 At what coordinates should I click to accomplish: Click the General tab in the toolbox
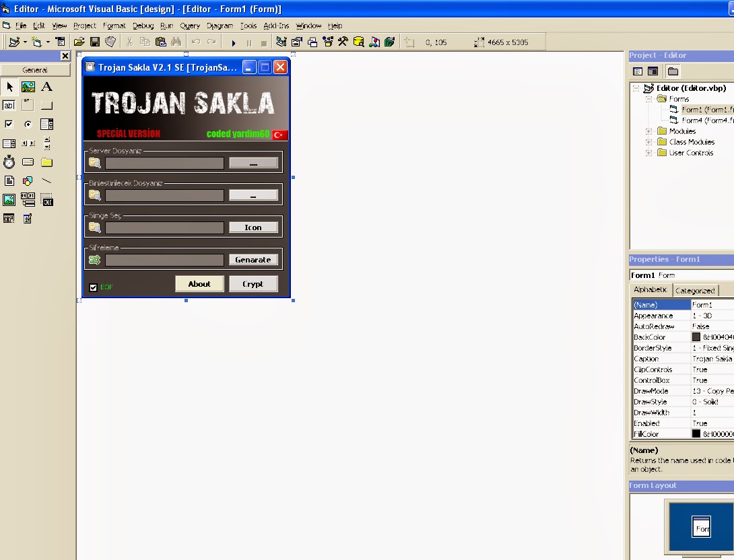point(36,70)
